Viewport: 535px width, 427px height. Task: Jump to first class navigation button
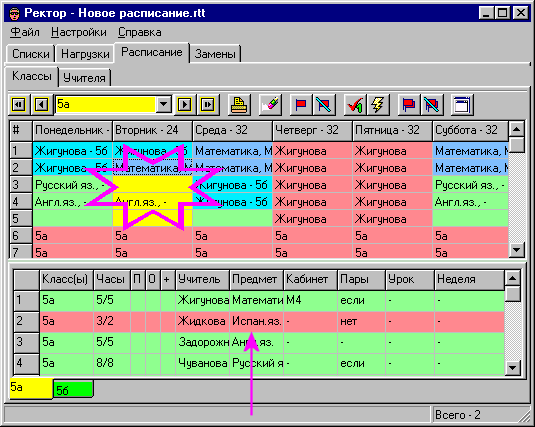(18, 104)
